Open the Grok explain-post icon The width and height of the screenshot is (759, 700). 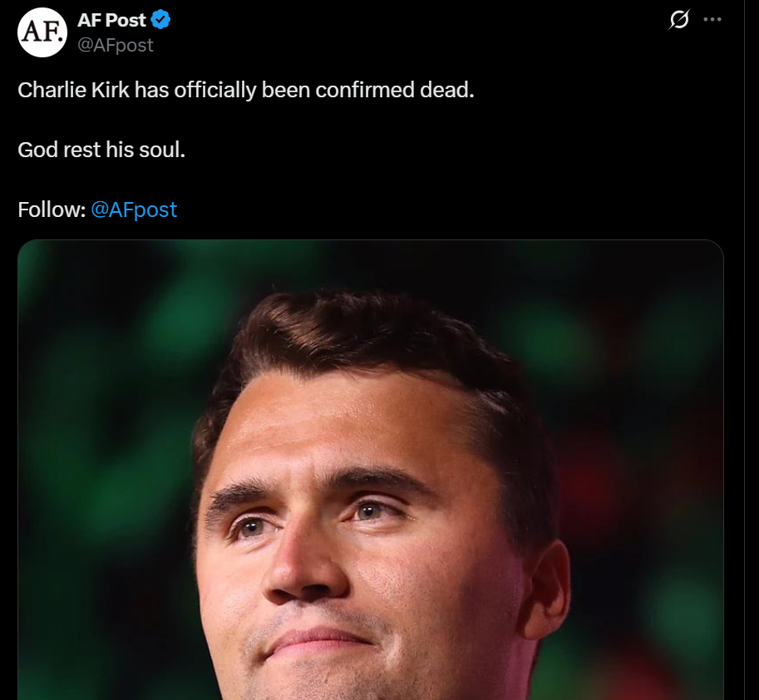click(679, 20)
